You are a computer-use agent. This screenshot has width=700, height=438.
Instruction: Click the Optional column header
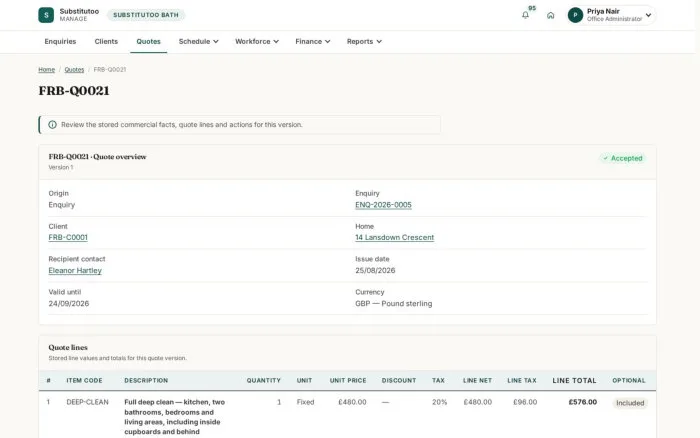629,380
